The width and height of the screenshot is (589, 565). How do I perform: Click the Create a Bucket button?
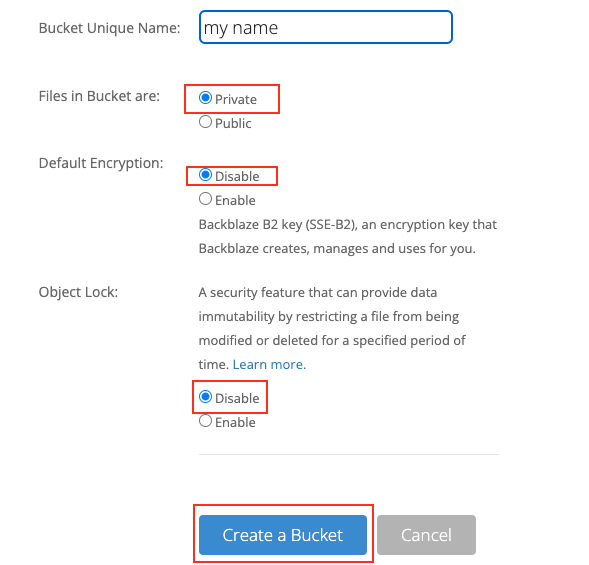(283, 535)
